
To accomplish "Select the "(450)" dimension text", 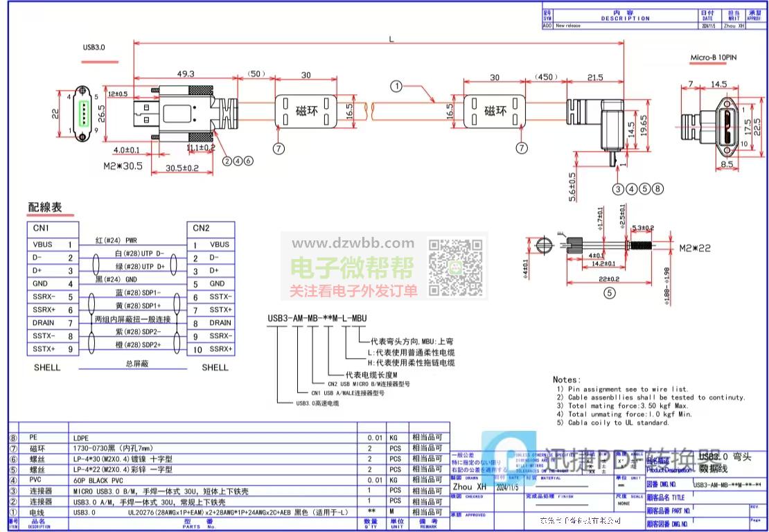I will [546, 76].
